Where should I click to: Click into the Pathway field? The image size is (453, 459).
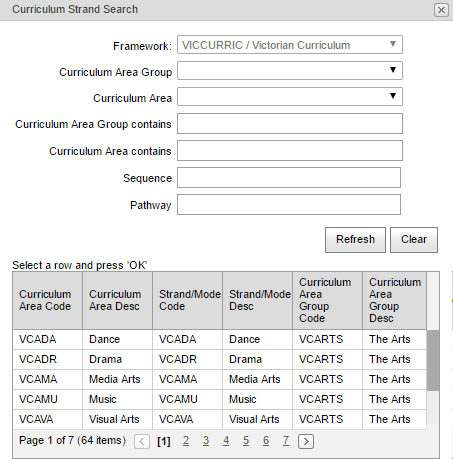[x=289, y=205]
